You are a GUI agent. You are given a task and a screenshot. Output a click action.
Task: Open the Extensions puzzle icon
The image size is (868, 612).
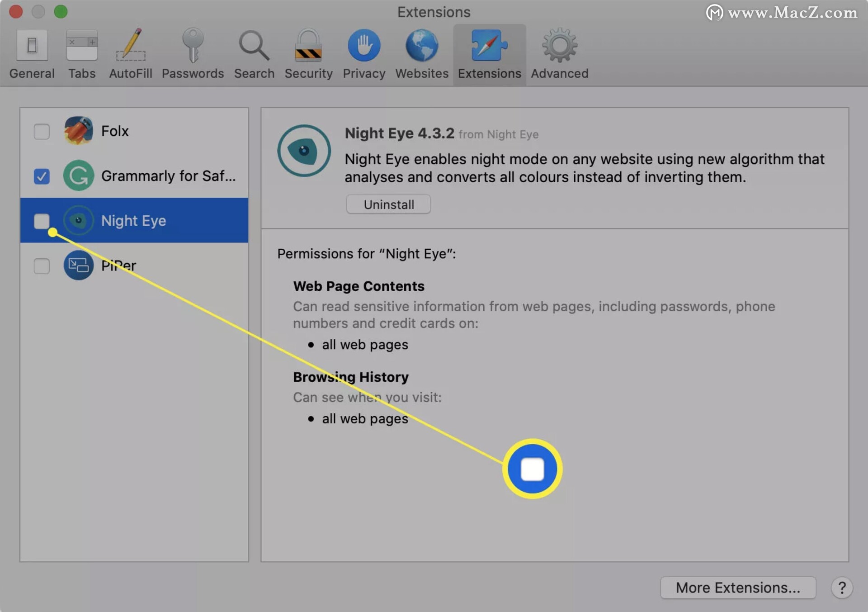point(489,45)
